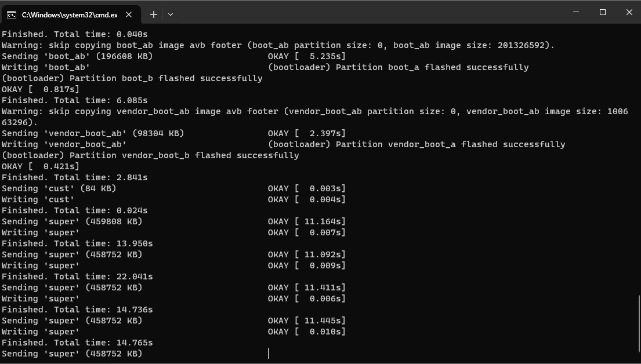641x364 pixels.
Task: Click the "Sending 'cust' (84 KB)" line
Action: coord(59,188)
